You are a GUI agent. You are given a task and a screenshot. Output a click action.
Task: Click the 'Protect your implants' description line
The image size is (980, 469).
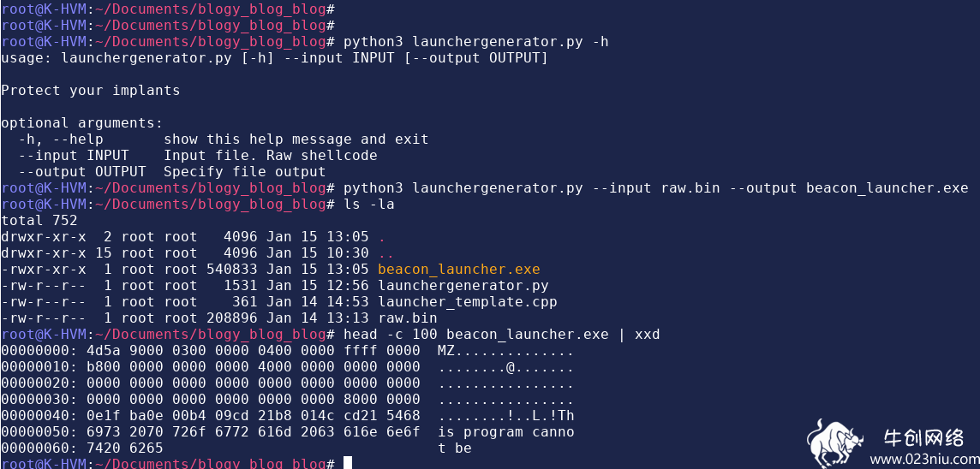[x=91, y=91]
